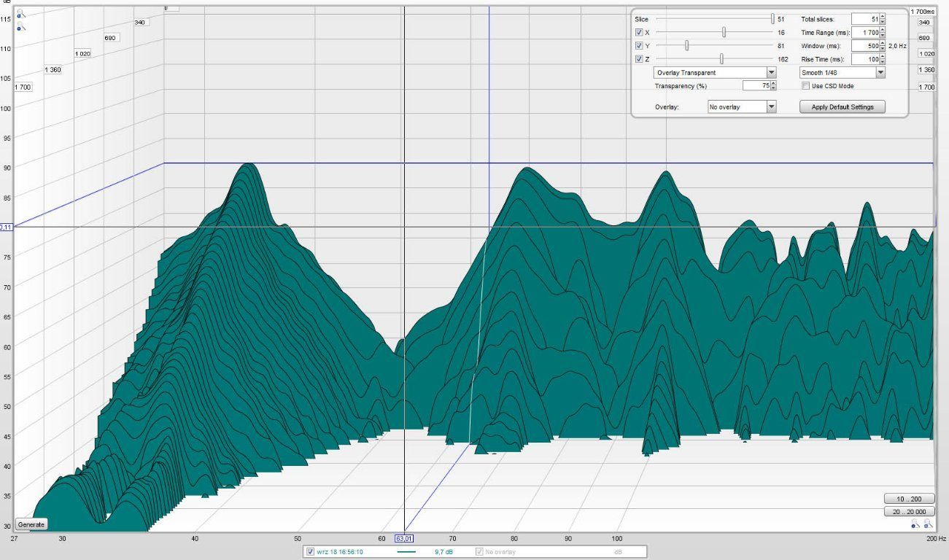The width and height of the screenshot is (949, 560).
Task: Increase Rise Time with its up arrow
Action: pyautogui.click(x=883, y=57)
